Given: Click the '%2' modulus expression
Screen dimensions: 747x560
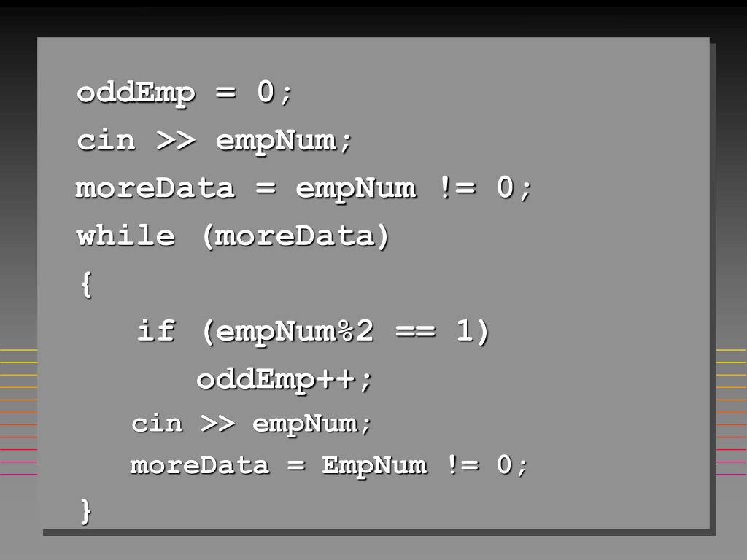Looking at the screenshot, I should click(355, 330).
